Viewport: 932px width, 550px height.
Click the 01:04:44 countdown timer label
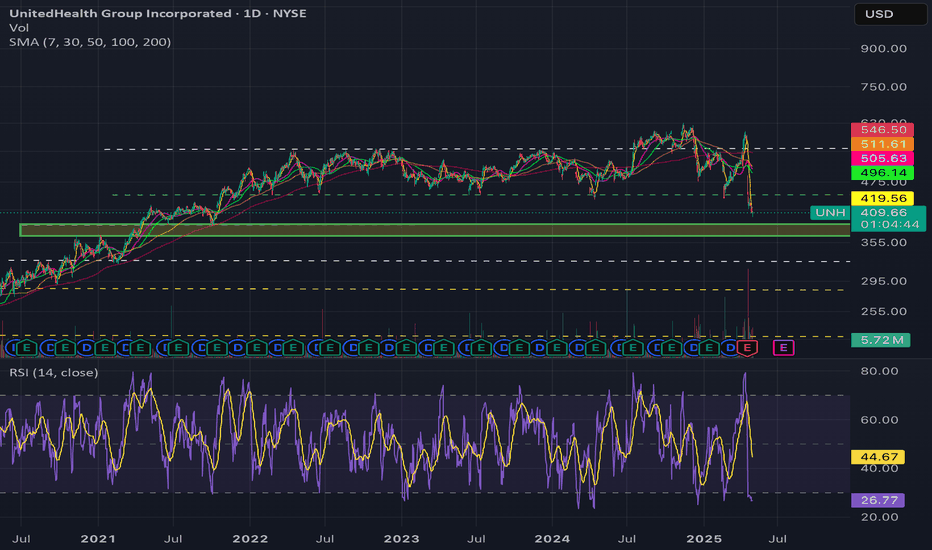pyautogui.click(x=888, y=225)
